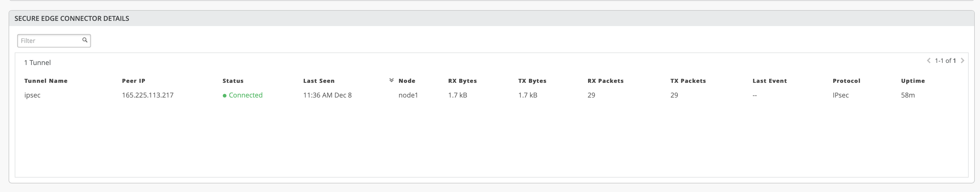Click the Secure Edge Connector Details header
The width and height of the screenshot is (980, 192).
[71, 18]
